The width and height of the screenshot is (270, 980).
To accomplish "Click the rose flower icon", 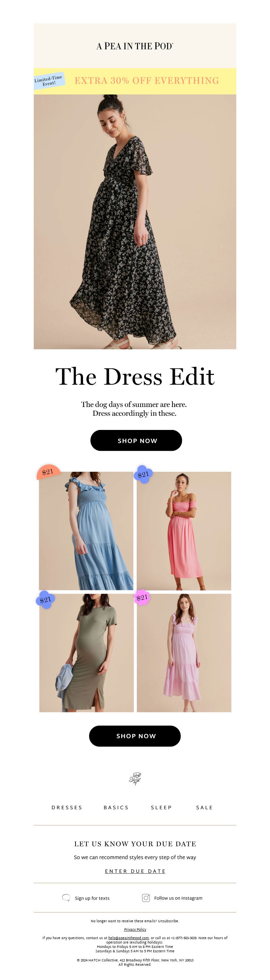I will click(x=135, y=779).
